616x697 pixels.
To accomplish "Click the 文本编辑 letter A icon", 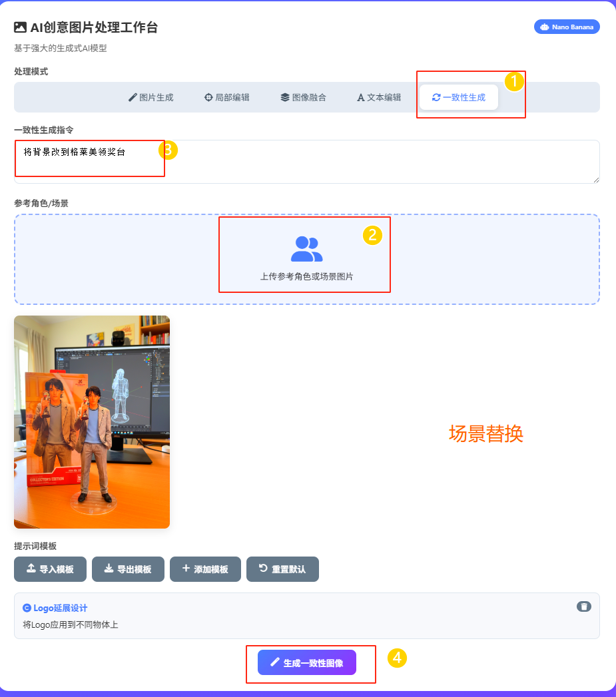I will point(360,97).
